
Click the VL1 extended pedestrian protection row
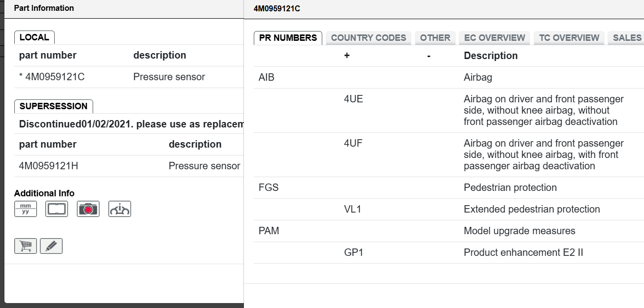(449, 209)
